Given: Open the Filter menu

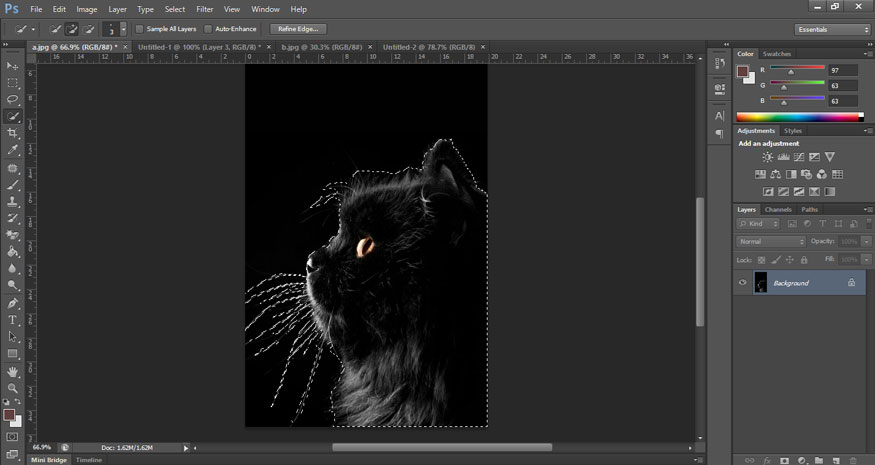Looking at the screenshot, I should (204, 9).
